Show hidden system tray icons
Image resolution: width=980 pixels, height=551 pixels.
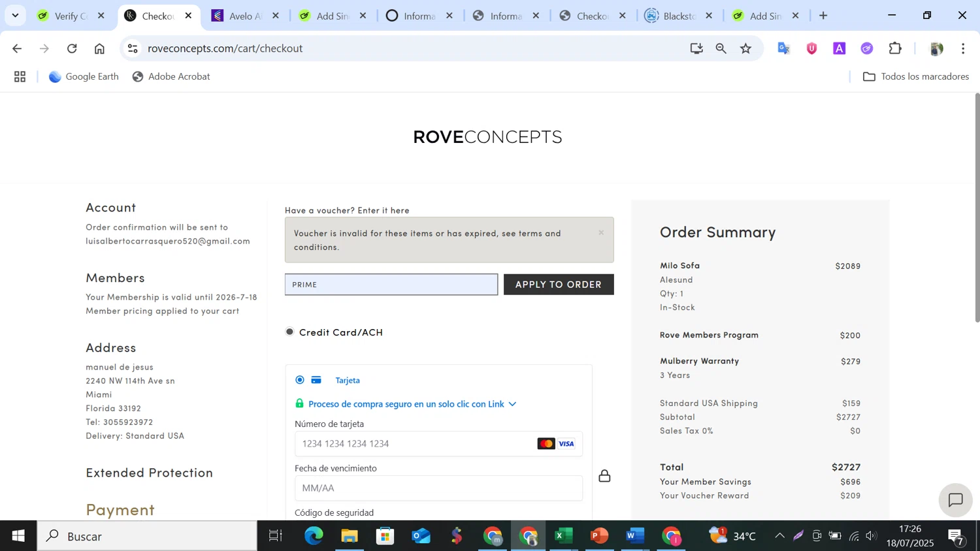(x=779, y=536)
